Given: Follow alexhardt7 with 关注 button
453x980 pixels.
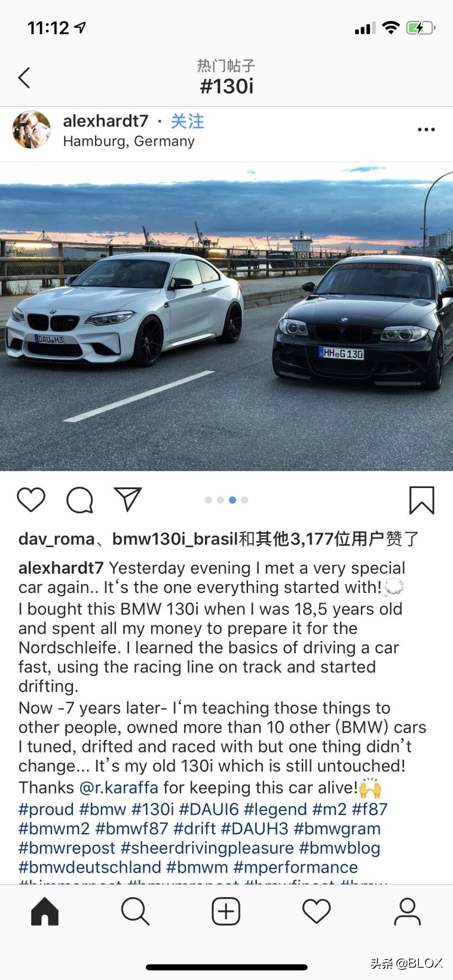Looking at the screenshot, I should pyautogui.click(x=187, y=121).
